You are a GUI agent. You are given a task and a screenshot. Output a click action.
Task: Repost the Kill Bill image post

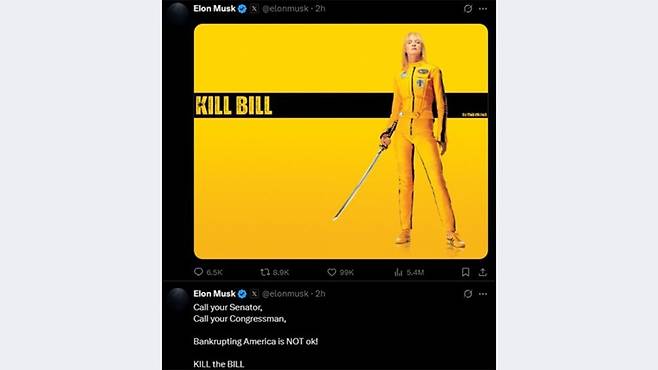[274, 272]
